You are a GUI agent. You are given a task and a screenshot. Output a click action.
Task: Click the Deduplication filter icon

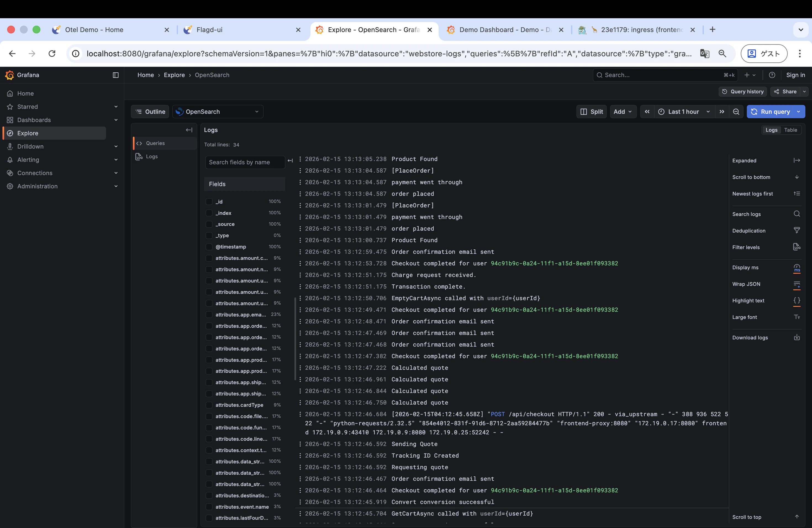click(797, 231)
